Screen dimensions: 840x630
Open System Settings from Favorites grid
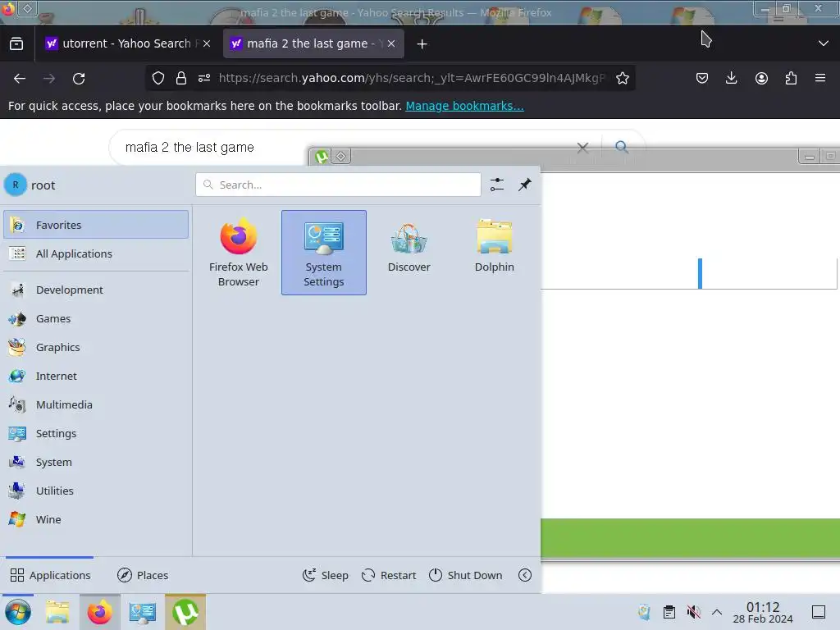(323, 253)
